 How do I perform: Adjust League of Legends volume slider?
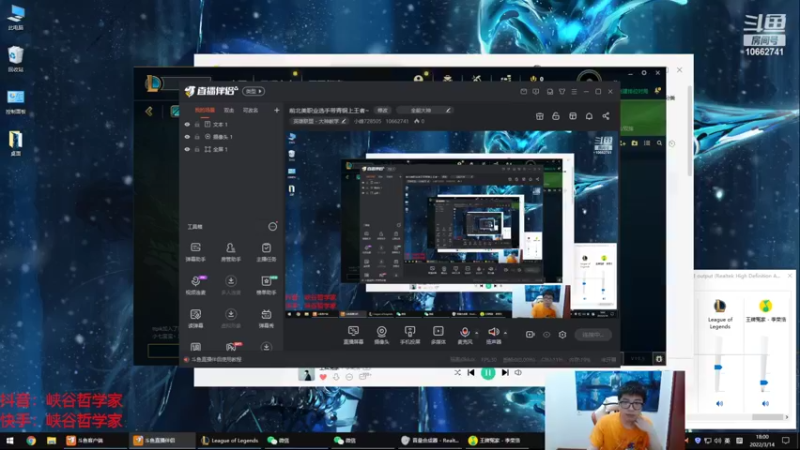718,367
